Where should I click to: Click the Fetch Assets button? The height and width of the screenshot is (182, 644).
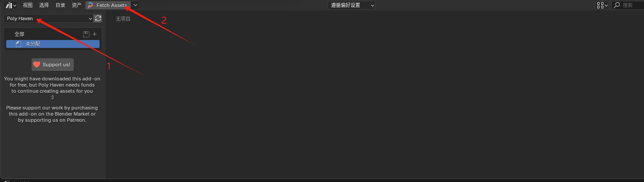[x=108, y=5]
